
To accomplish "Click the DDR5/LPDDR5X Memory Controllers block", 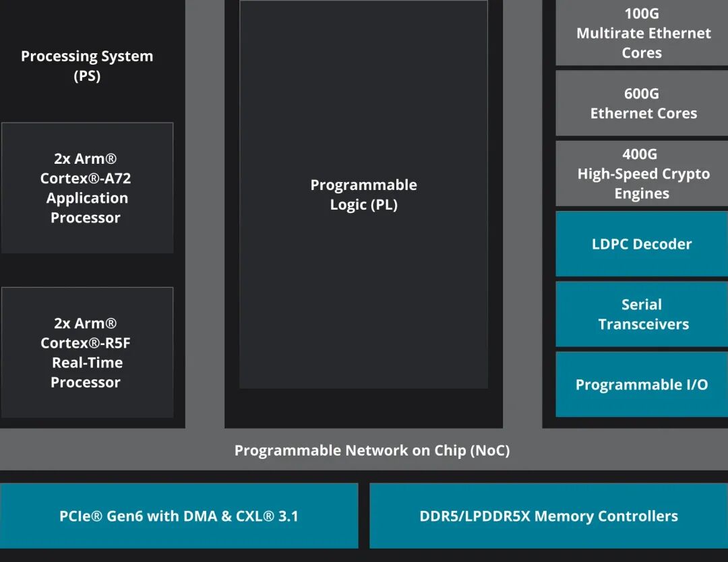I will point(549,516).
